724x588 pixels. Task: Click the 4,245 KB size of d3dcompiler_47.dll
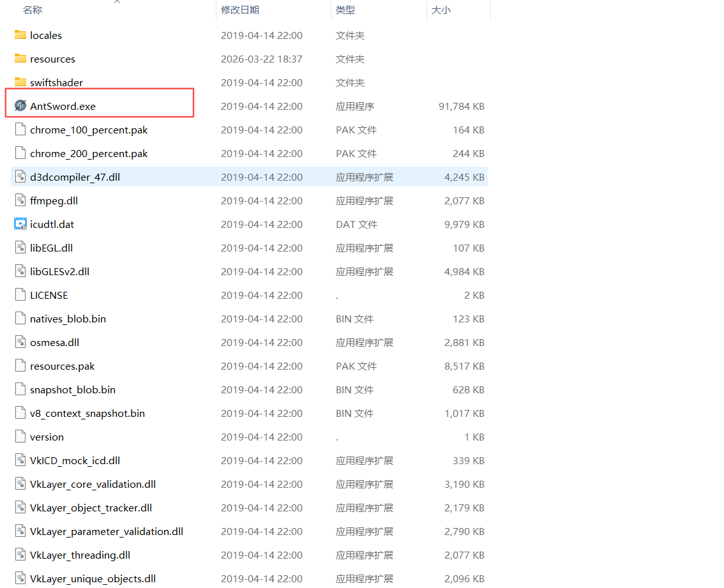464,177
